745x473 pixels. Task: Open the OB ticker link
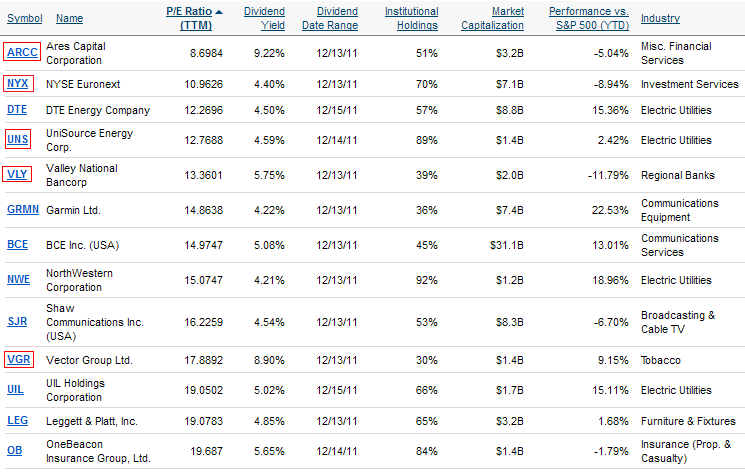click(x=15, y=450)
